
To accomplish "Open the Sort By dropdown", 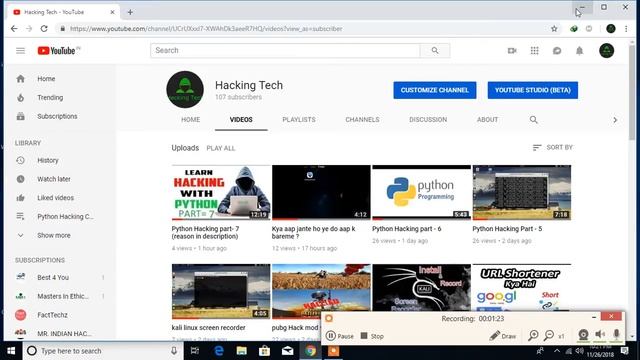I will pyautogui.click(x=553, y=147).
